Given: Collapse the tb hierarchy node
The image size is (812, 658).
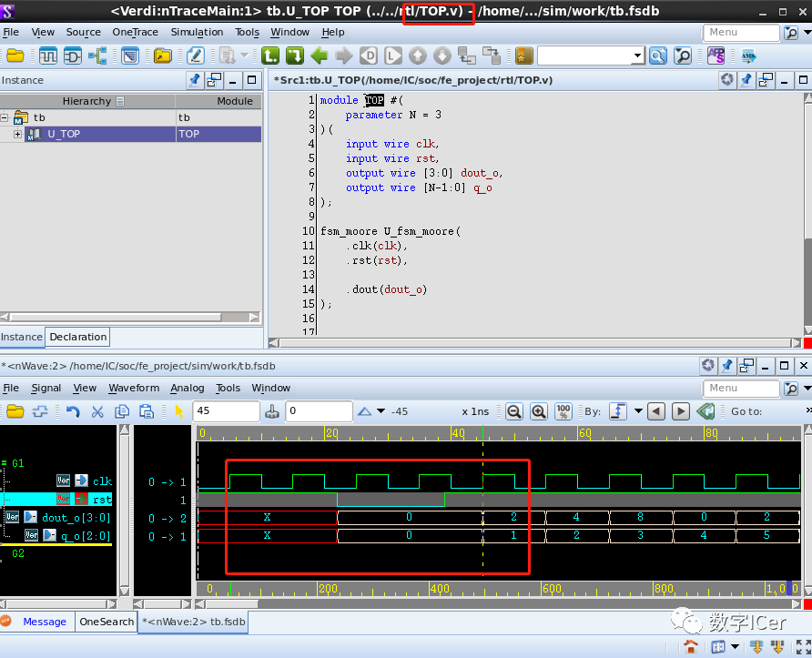Looking at the screenshot, I should [x=5, y=117].
